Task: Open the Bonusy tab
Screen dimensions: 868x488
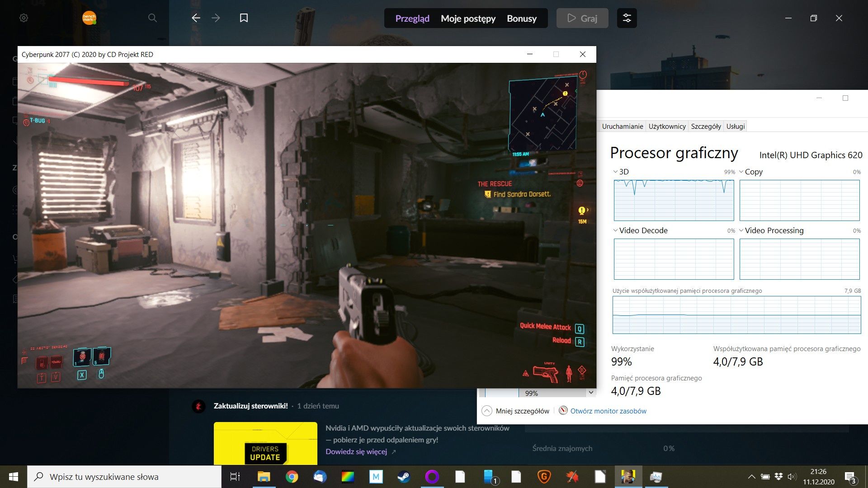Action: click(522, 19)
